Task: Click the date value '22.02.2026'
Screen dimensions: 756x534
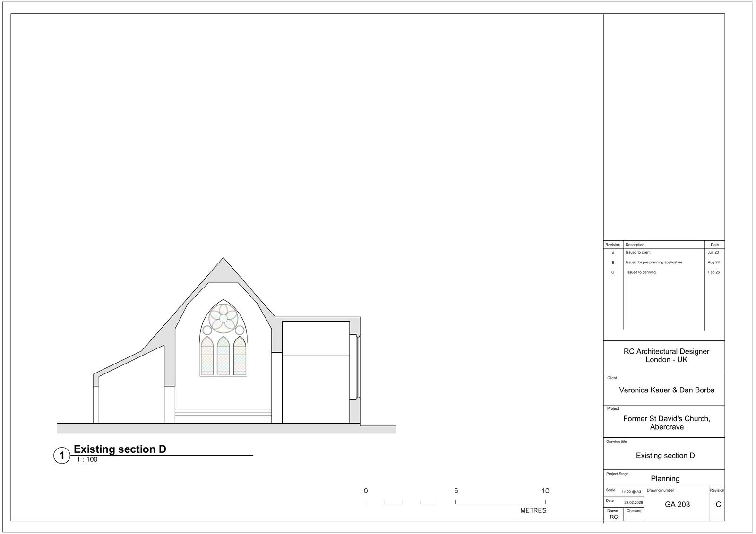Action: click(x=633, y=503)
